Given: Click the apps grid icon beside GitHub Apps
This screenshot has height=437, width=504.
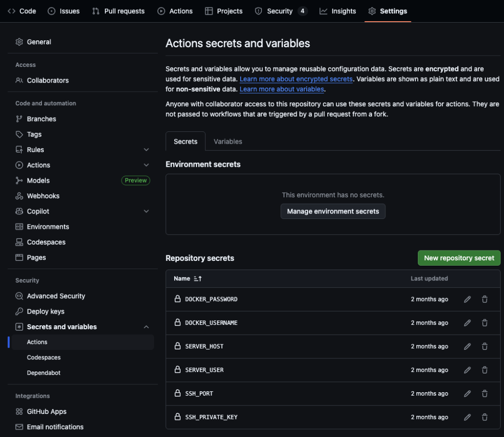Looking at the screenshot, I should [x=19, y=411].
